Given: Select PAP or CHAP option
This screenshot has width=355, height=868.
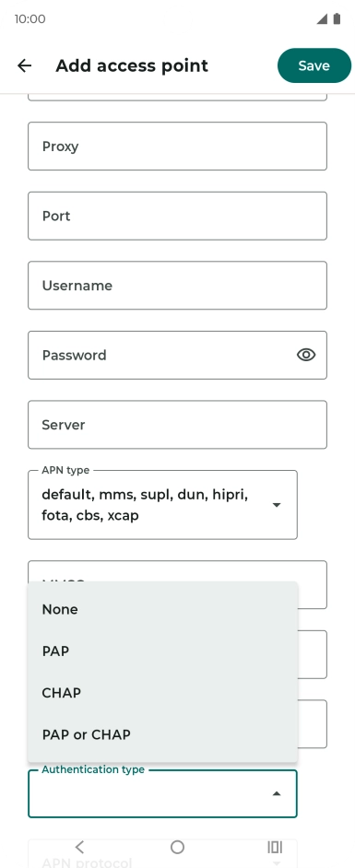Looking at the screenshot, I should click(x=163, y=734).
